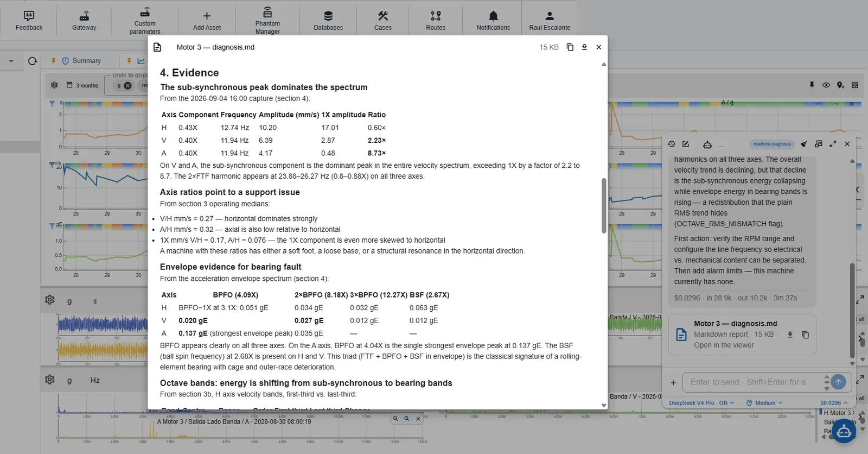868x454 pixels.
Task: Open chat history in assistant panel
Action: 672,144
